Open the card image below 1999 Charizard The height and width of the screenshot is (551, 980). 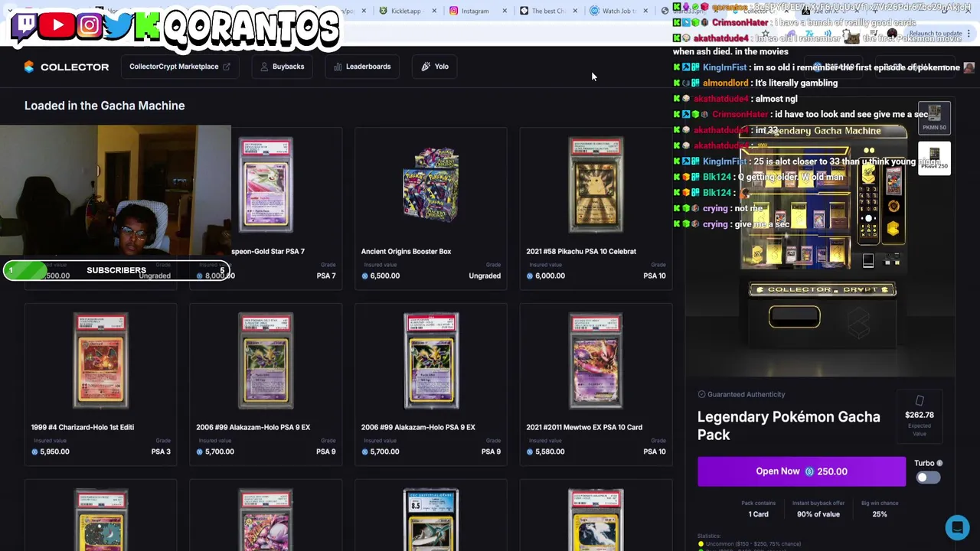(101, 520)
